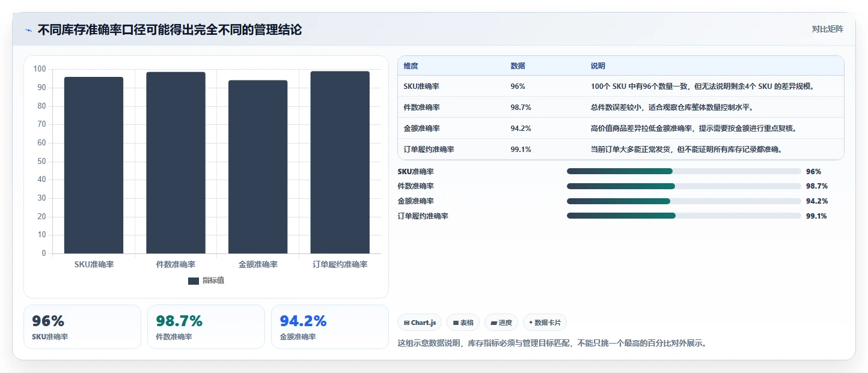
Task: Click the lightning icon beside the title
Action: (x=28, y=30)
